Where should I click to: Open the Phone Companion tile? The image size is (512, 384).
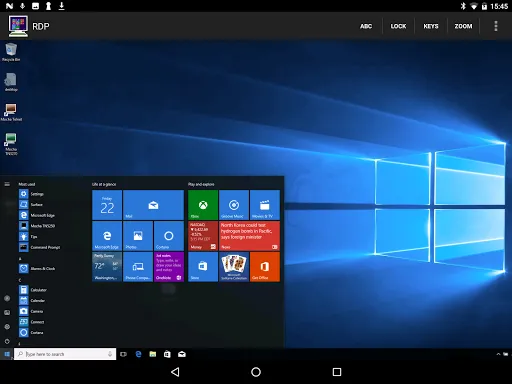click(x=138, y=267)
